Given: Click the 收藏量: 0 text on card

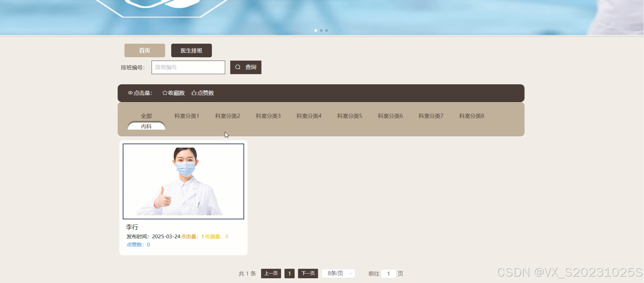Looking at the screenshot, I should [217, 237].
